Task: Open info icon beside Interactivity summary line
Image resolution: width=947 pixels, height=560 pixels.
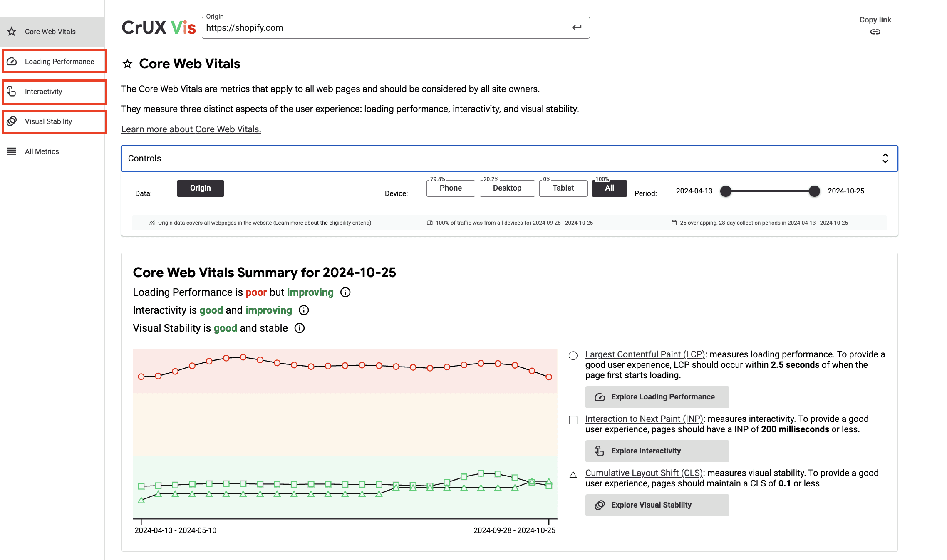Action: [304, 310]
